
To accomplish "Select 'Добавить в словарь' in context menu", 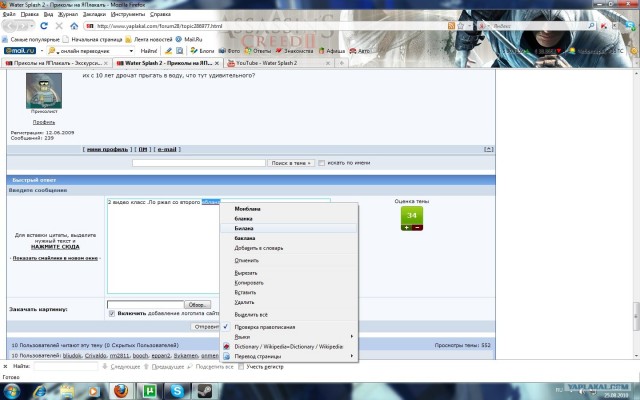I will 289,248.
